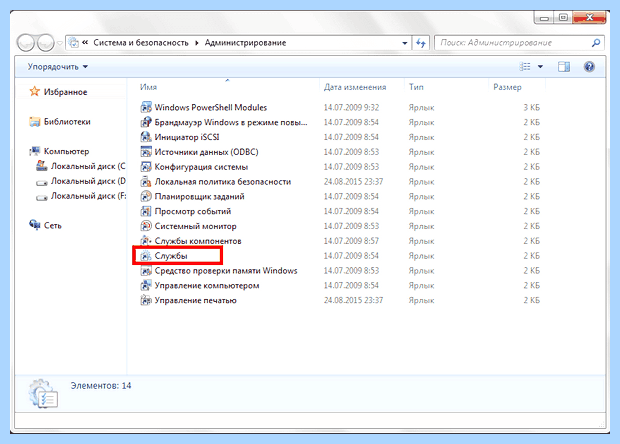Image resolution: width=620 pixels, height=444 pixels.
Task: Select the Системный монитор icon
Action: tap(146, 226)
